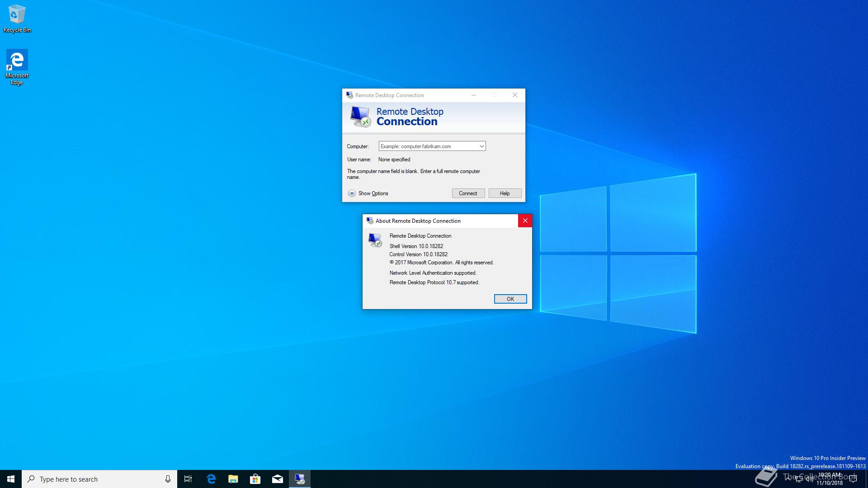
Task: Click the Help button
Action: click(505, 193)
